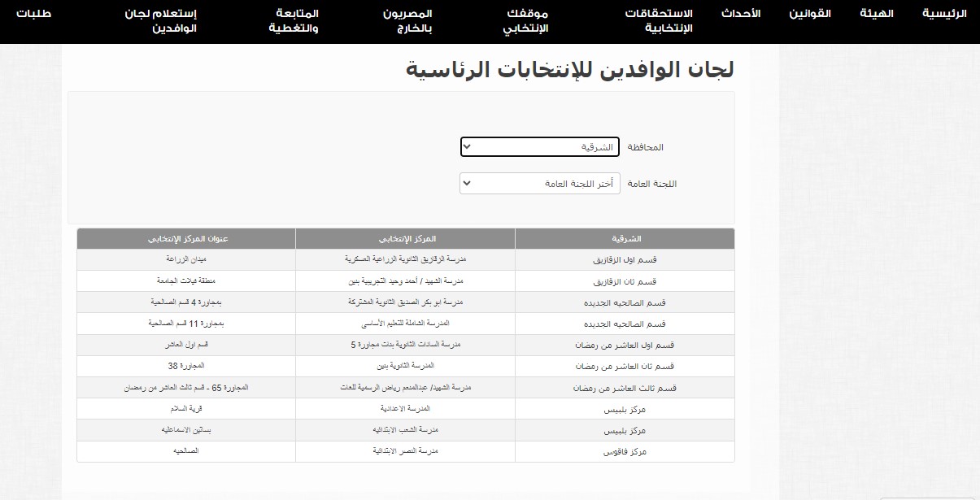Click the address قرية السلام

click(186, 408)
